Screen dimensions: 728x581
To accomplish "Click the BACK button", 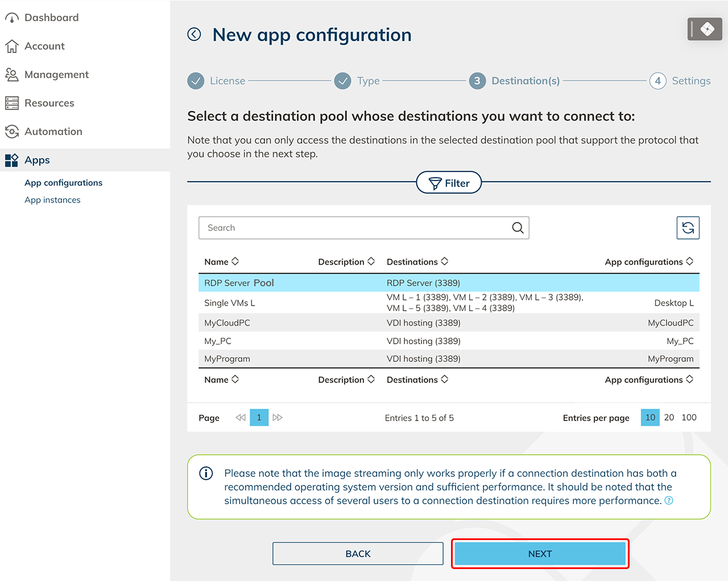I will point(358,554).
